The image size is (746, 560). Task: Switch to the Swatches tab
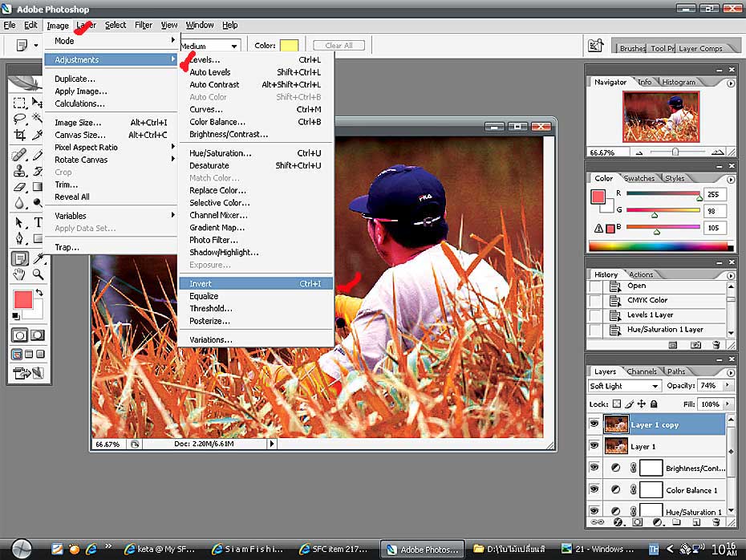pos(639,178)
